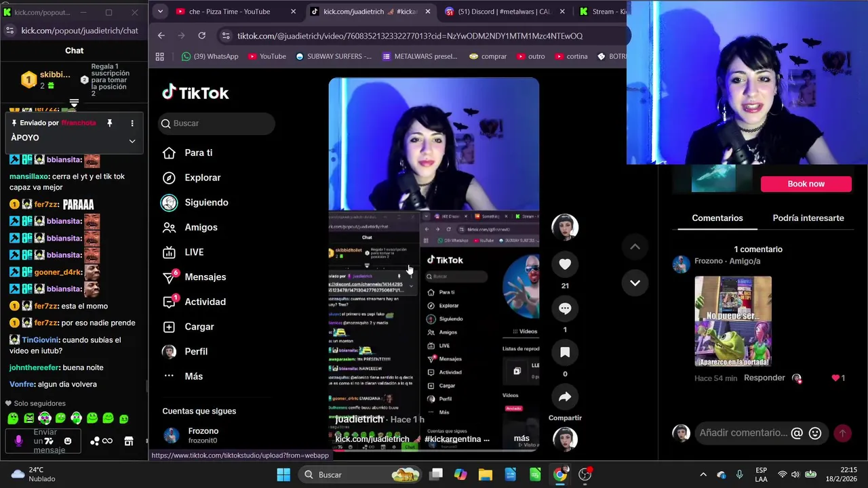Switch to Podría interesarte tab
The height and width of the screenshot is (488, 868).
coord(808,218)
